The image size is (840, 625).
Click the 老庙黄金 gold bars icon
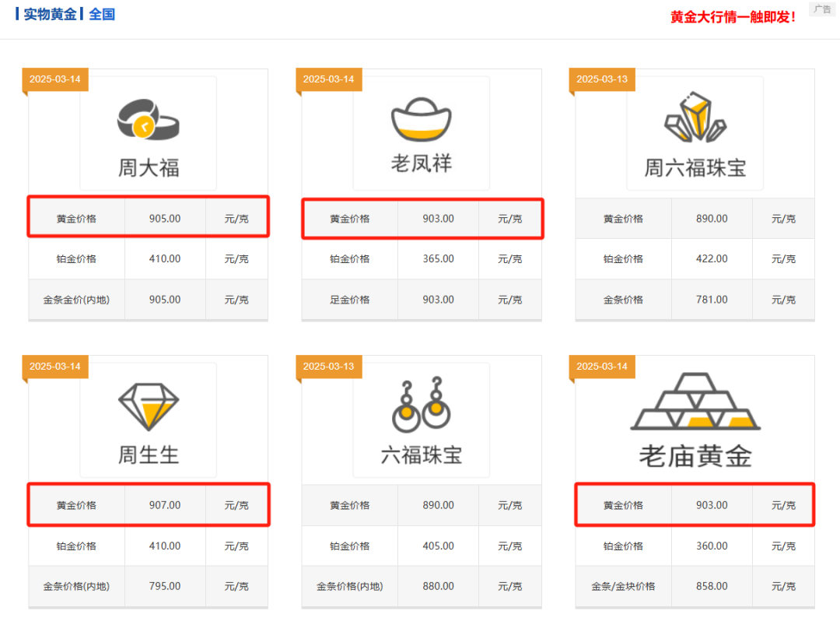[695, 402]
